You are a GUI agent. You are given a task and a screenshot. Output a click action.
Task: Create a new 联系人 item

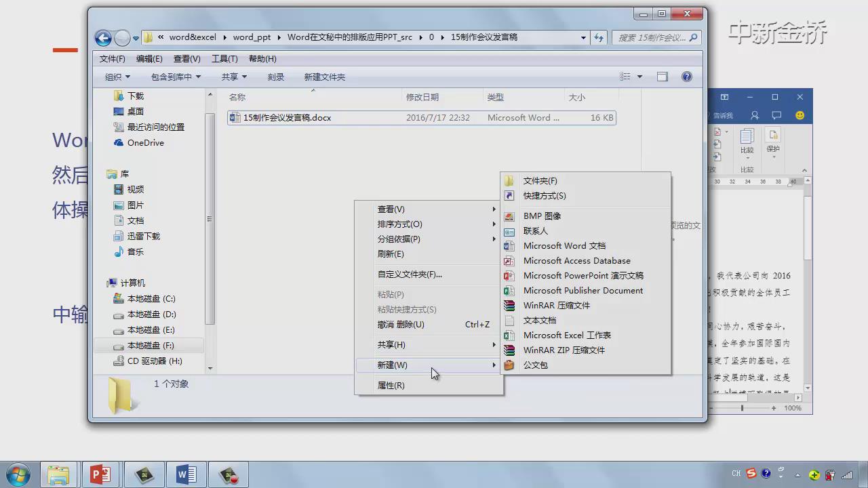[x=586, y=230]
